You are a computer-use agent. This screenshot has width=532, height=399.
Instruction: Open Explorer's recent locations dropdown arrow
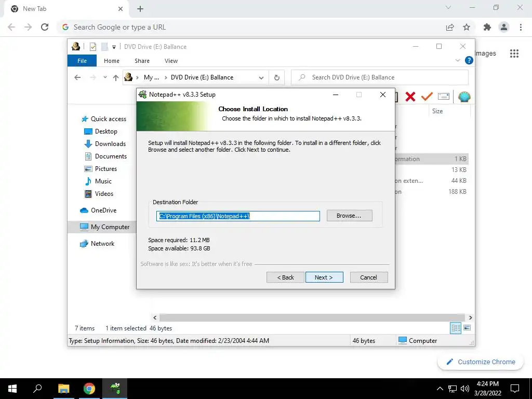coord(105,77)
